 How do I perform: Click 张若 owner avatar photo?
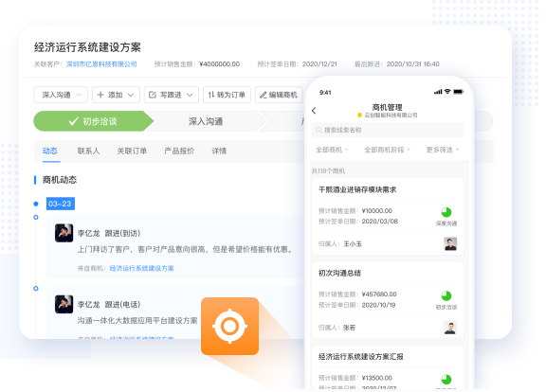450,328
